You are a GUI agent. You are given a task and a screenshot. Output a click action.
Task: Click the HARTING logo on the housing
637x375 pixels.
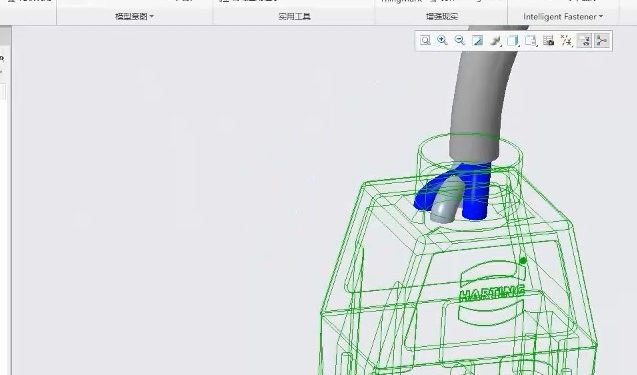pos(492,293)
